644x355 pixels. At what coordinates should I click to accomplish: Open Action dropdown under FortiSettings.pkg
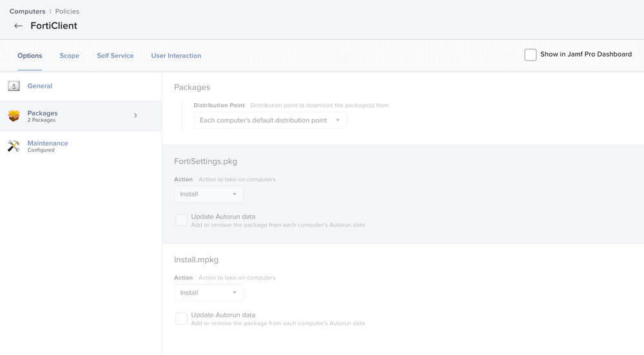pyautogui.click(x=209, y=194)
